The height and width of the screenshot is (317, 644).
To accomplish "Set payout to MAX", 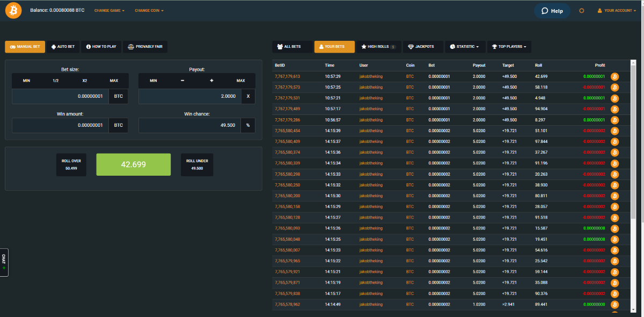I will (x=240, y=81).
